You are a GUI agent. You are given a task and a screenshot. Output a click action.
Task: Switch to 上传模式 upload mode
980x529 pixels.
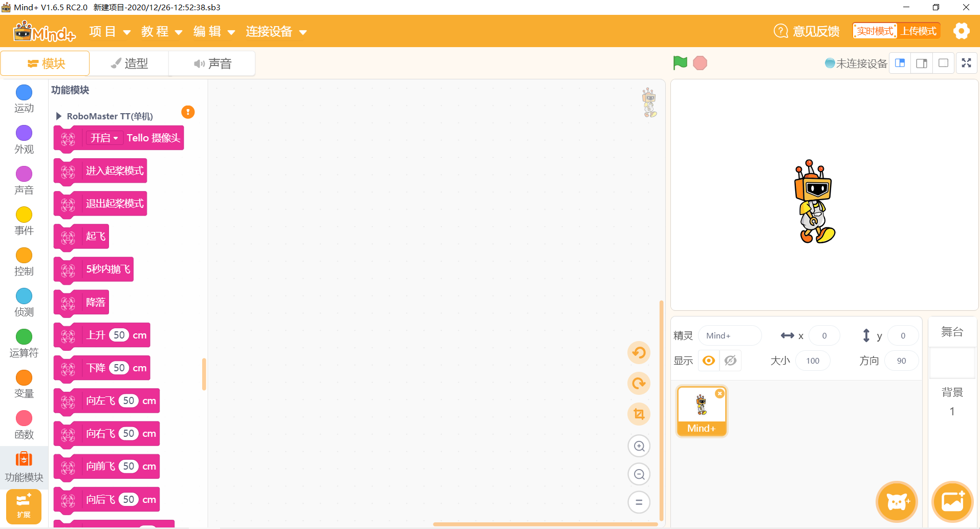click(x=919, y=31)
